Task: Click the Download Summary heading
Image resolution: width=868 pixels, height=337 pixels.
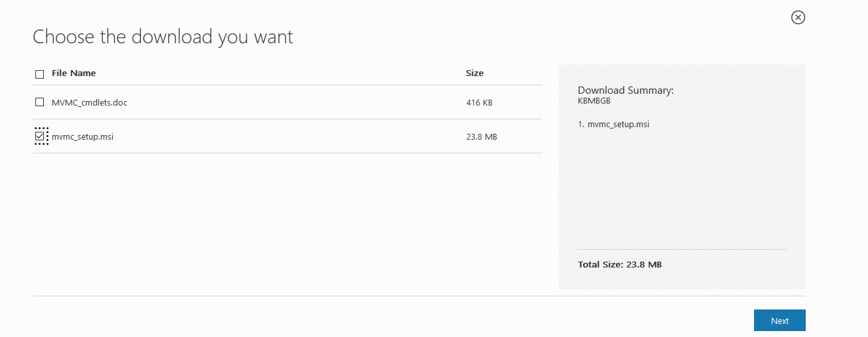Action: (x=626, y=90)
